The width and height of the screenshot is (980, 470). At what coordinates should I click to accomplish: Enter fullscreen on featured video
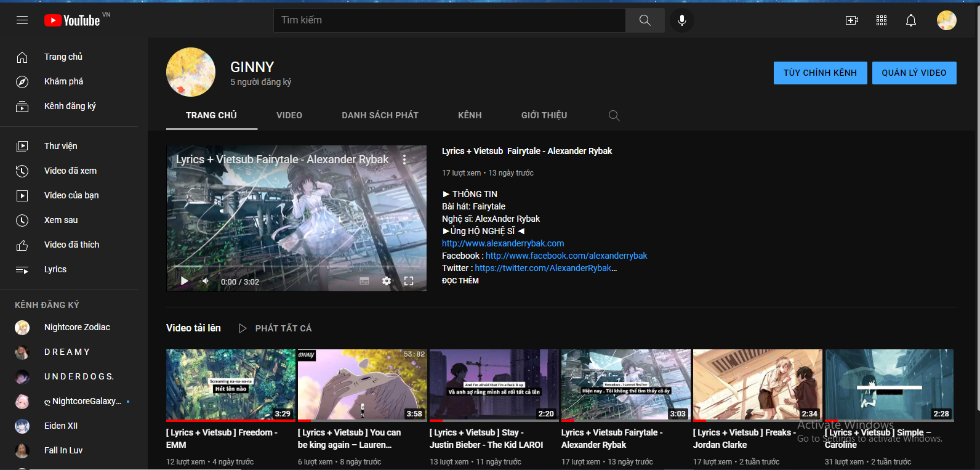(x=409, y=281)
